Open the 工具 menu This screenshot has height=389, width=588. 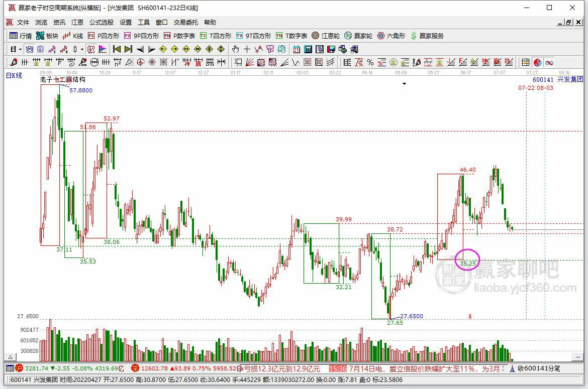(144, 23)
